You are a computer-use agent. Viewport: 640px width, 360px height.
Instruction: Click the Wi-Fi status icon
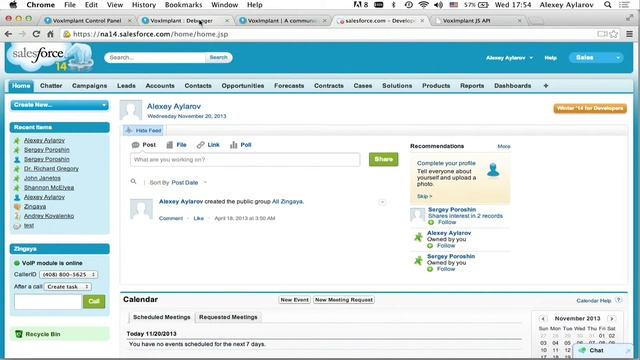pos(424,5)
